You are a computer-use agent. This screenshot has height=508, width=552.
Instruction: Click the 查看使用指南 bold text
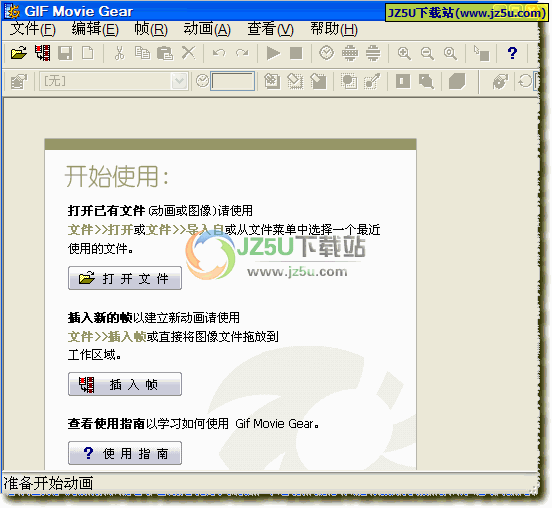point(106,424)
